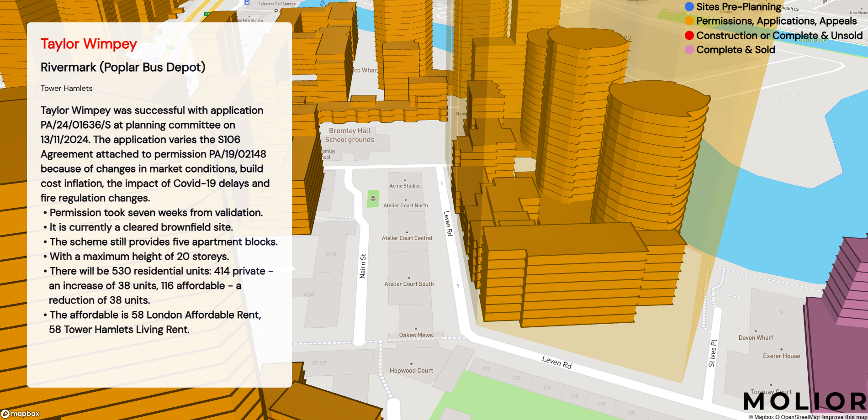Click the St Ives Pl street label
The height and width of the screenshot is (420, 868).
(x=713, y=353)
